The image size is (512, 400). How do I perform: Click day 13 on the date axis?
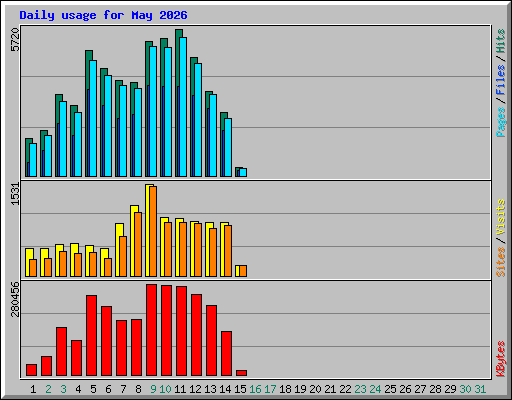coord(210,389)
